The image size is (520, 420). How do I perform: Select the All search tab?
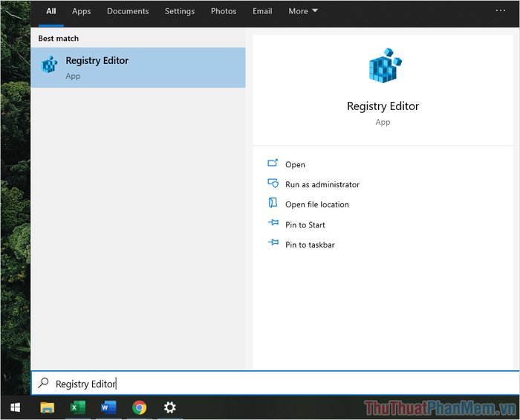tap(51, 11)
